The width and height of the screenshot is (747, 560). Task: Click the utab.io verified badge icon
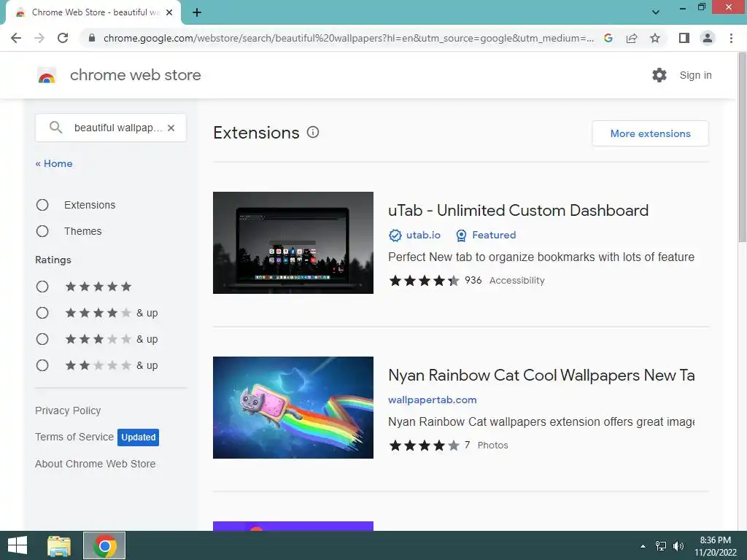pyautogui.click(x=395, y=236)
